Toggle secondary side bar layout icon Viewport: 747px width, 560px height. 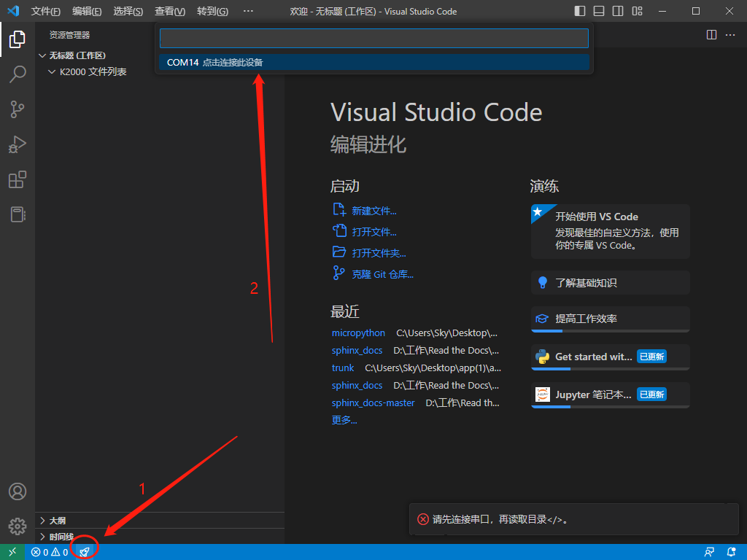(618, 11)
